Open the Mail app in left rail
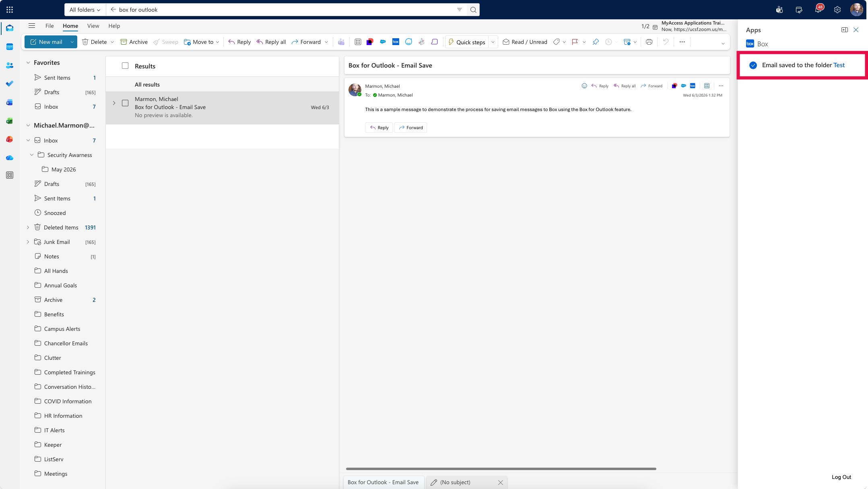868x489 pixels. point(10,28)
